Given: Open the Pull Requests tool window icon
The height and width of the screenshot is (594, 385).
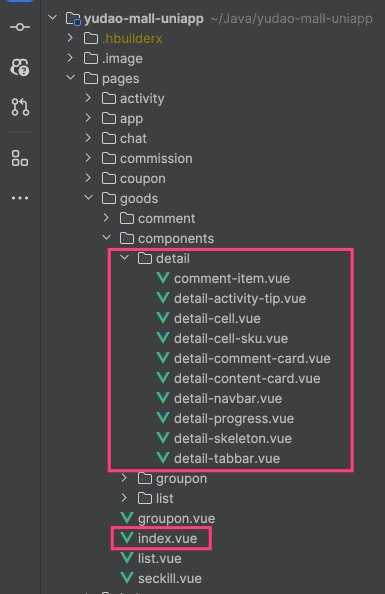Looking at the screenshot, I should coord(20,107).
